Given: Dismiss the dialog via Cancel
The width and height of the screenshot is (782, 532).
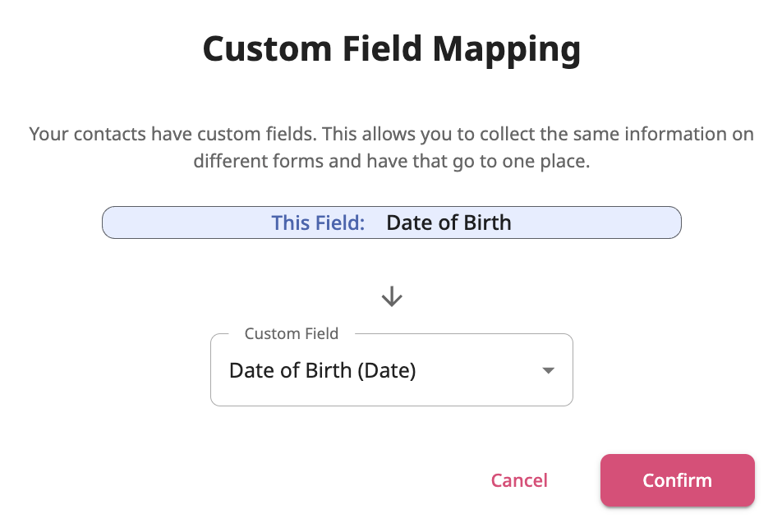Looking at the screenshot, I should [x=518, y=480].
